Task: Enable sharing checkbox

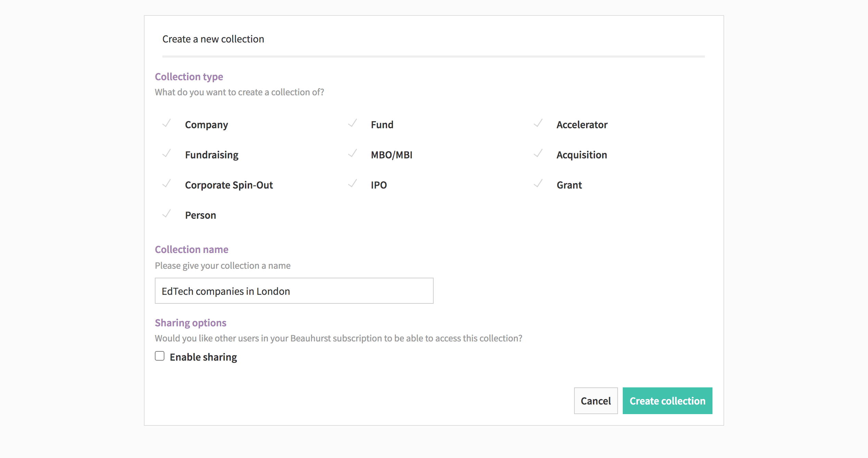Action: [x=160, y=356]
